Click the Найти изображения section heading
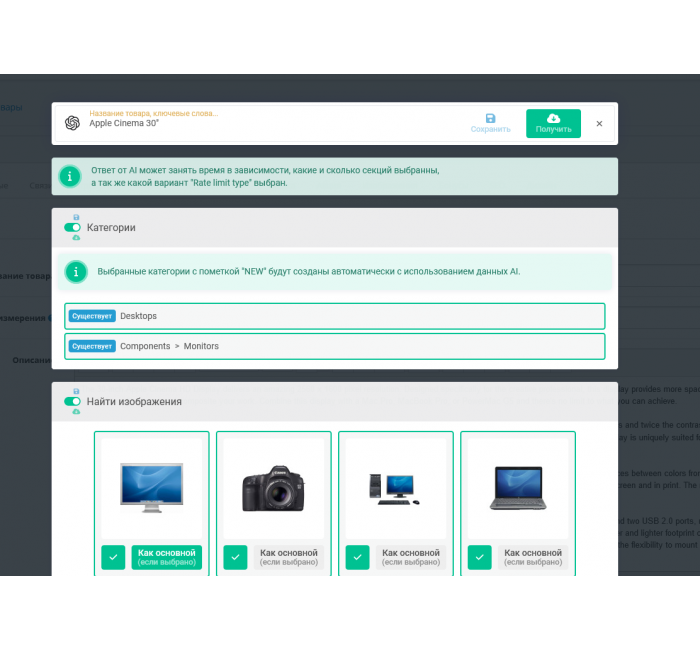The width and height of the screenshot is (700, 650). 134,402
